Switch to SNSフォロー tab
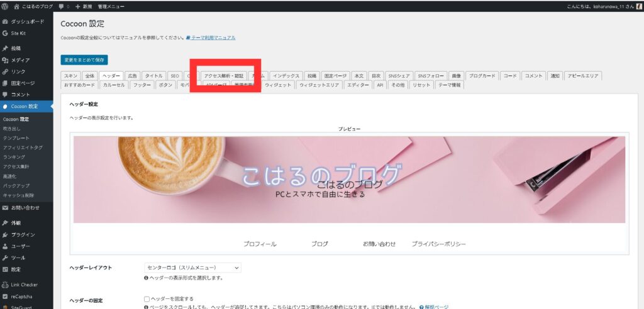 click(430, 76)
